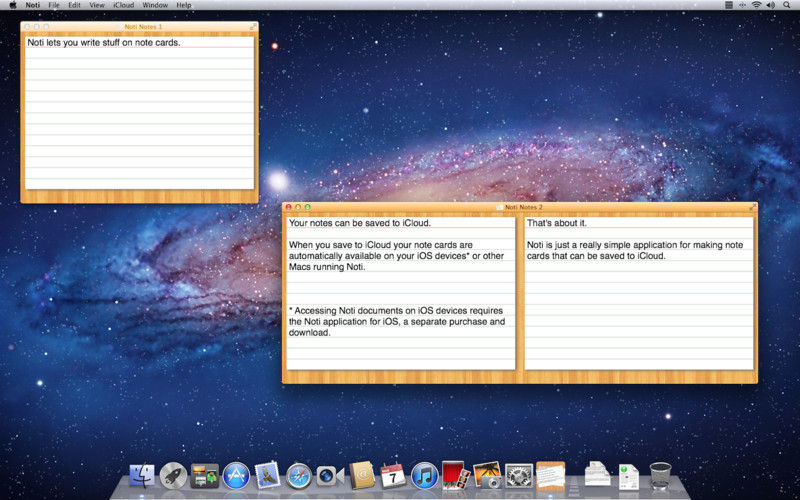Launch iTunes from the Dock

[424, 476]
